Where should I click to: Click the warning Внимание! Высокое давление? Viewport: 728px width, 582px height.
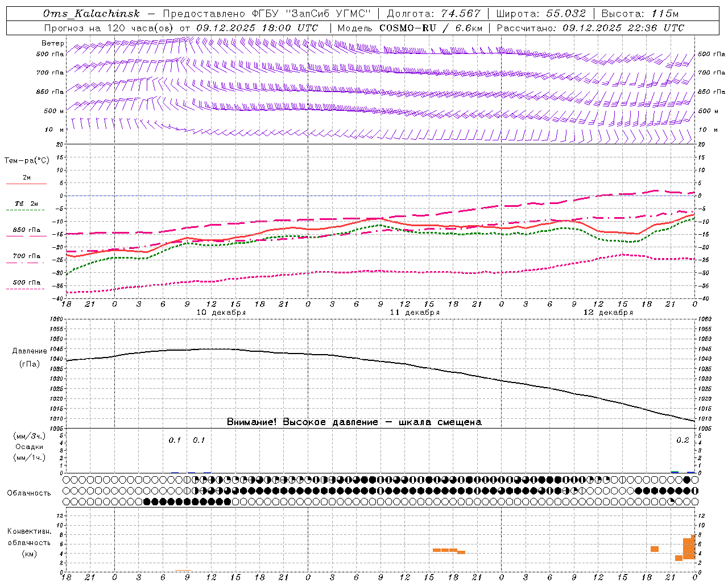coord(302,422)
